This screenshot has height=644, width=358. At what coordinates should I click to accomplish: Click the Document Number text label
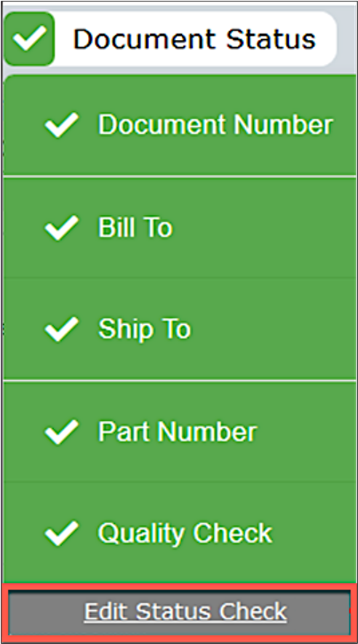(215, 124)
